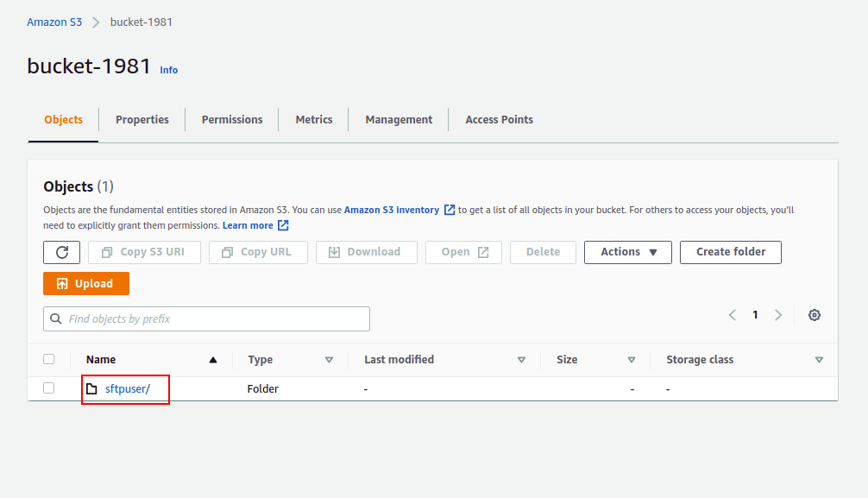Viewport: 868px width, 498px height.
Task: Click the Copy S3 URI button
Action: point(144,252)
